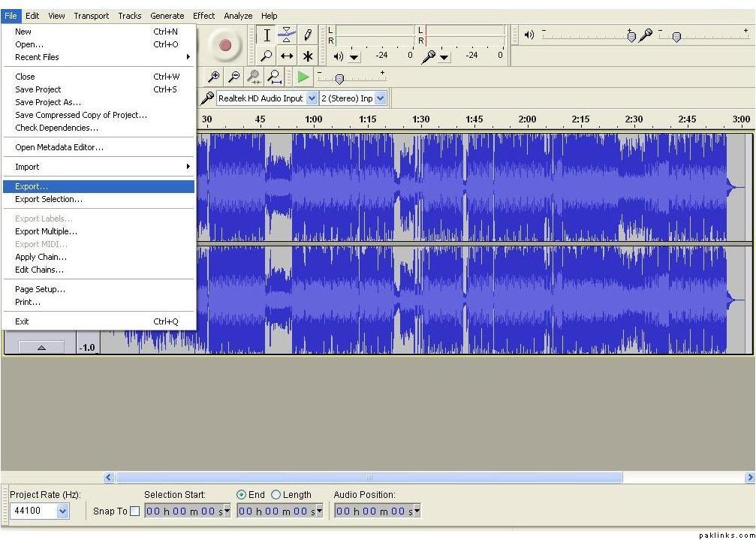Click Export Selection in the File menu
The image size is (756, 540).
point(49,199)
